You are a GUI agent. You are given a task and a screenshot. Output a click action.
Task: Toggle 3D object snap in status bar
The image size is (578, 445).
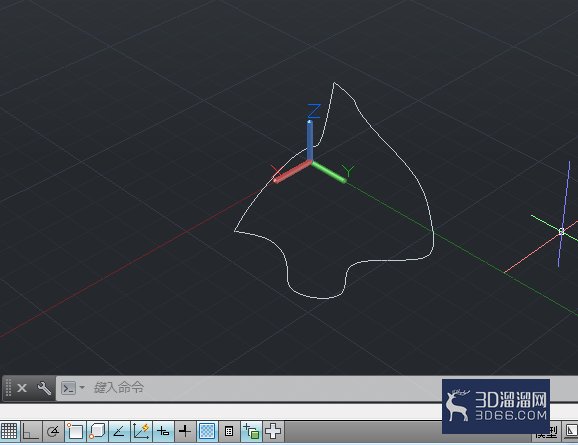coord(97,431)
